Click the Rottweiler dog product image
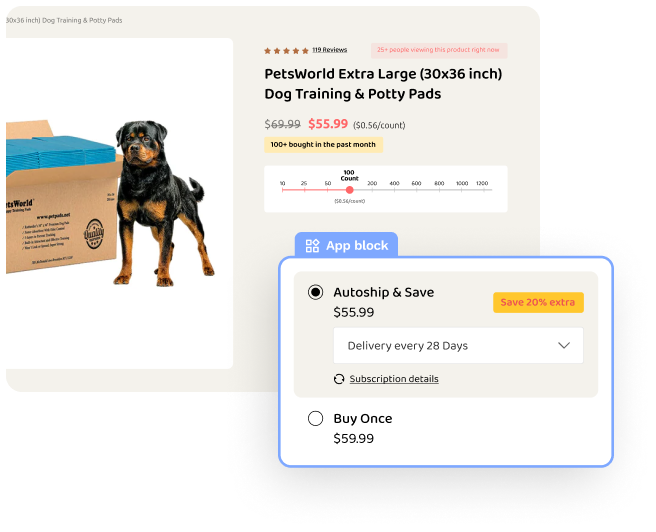 163,203
